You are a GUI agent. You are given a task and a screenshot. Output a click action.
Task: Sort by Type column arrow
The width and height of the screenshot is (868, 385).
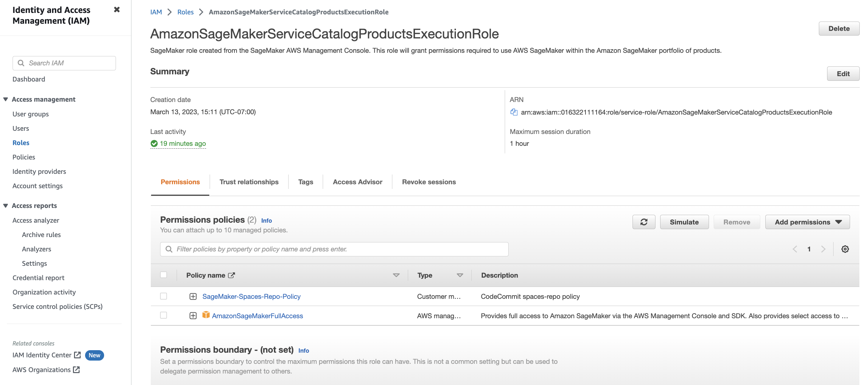460,275
